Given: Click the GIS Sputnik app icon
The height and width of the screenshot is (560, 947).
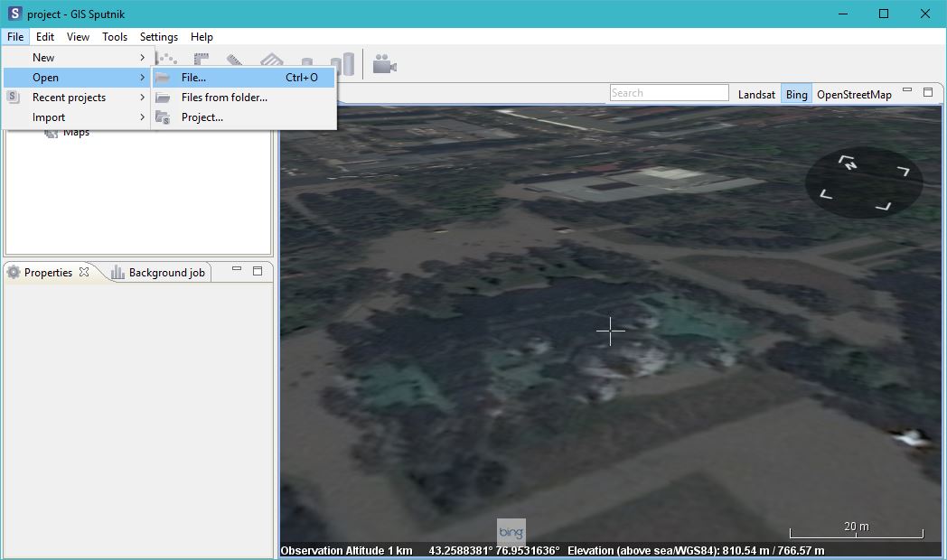Looking at the screenshot, I should click(14, 14).
